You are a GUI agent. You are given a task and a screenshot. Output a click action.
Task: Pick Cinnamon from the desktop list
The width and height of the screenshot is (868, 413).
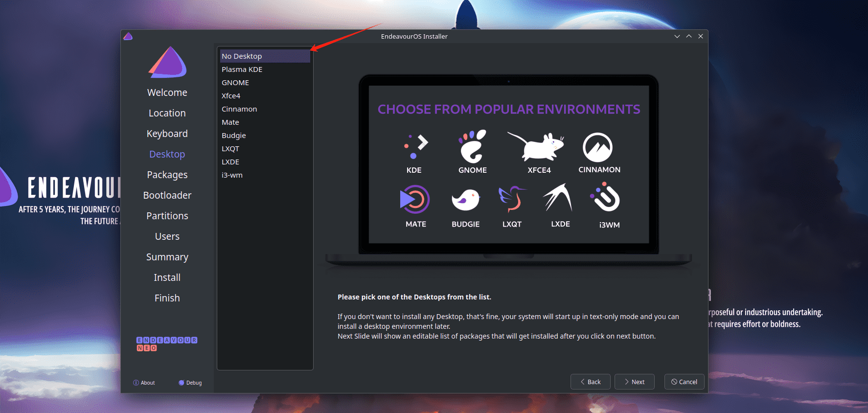tap(265, 109)
